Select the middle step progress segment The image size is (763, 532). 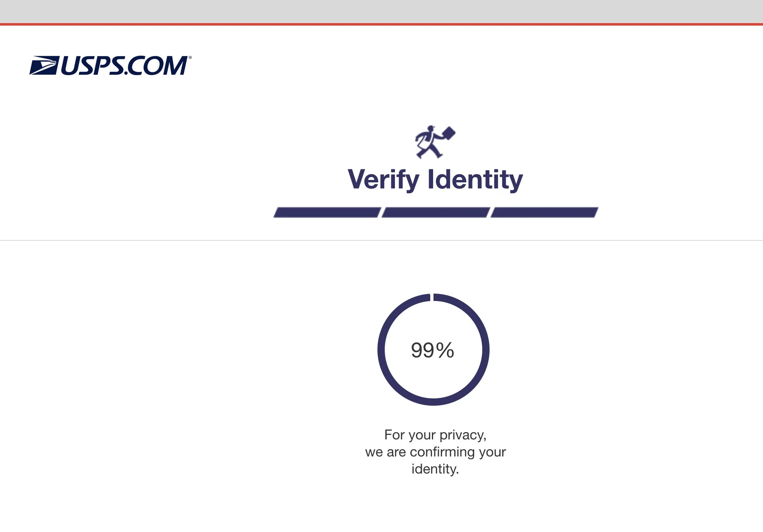(x=436, y=212)
